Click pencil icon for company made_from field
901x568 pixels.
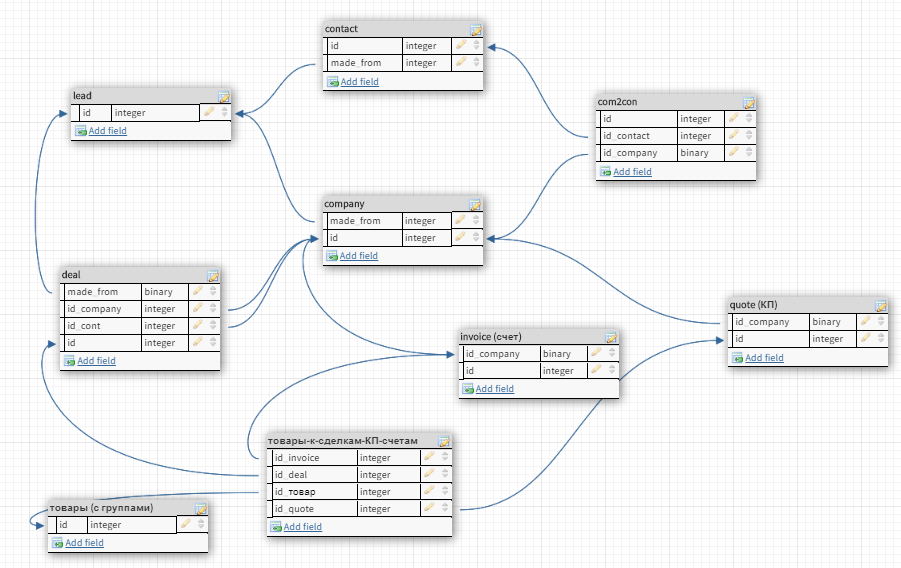tap(460, 220)
